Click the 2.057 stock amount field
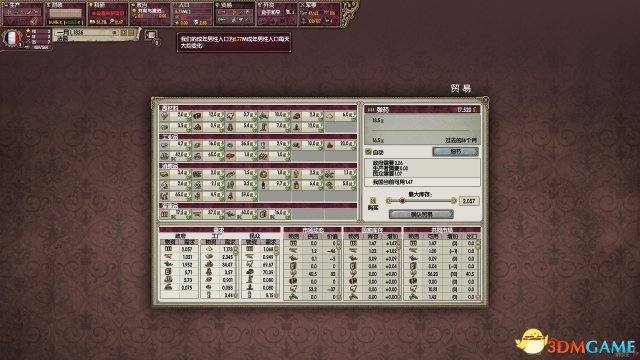The height and width of the screenshot is (360, 640). tap(469, 200)
